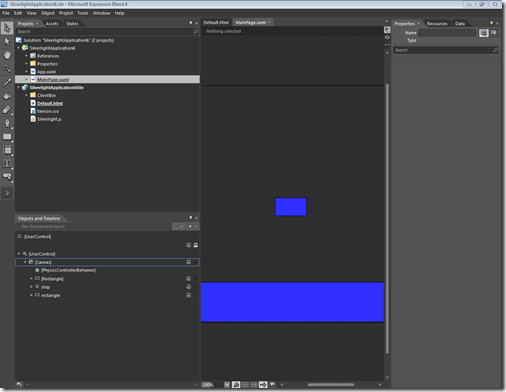Image resolution: width=506 pixels, height=392 pixels.
Task: Select the Direct Selection tool
Action: (7, 41)
